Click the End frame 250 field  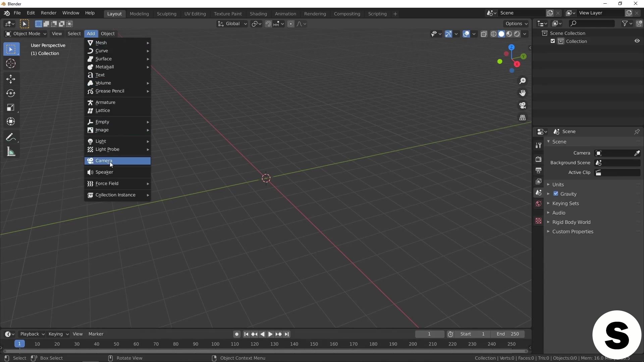click(x=508, y=334)
